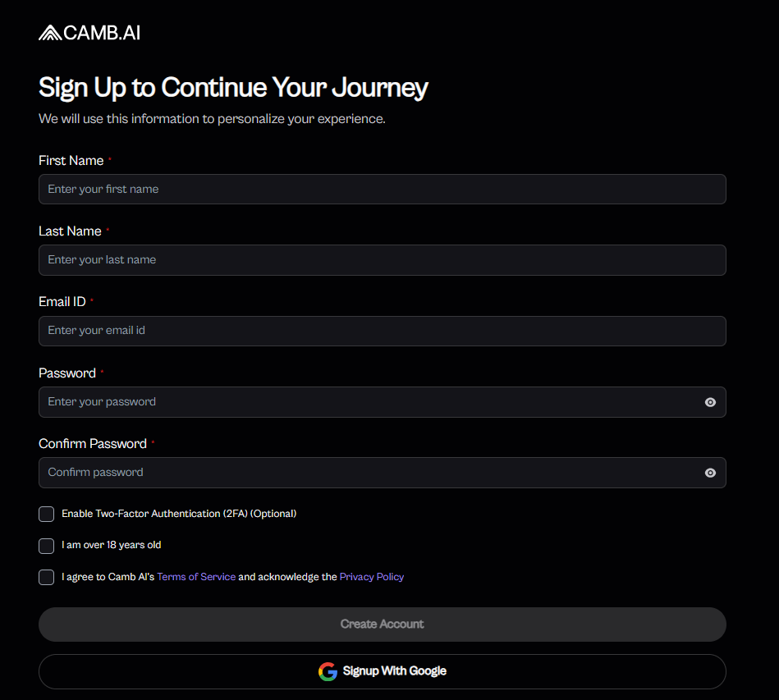Click the Confirm Password field label

click(93, 444)
